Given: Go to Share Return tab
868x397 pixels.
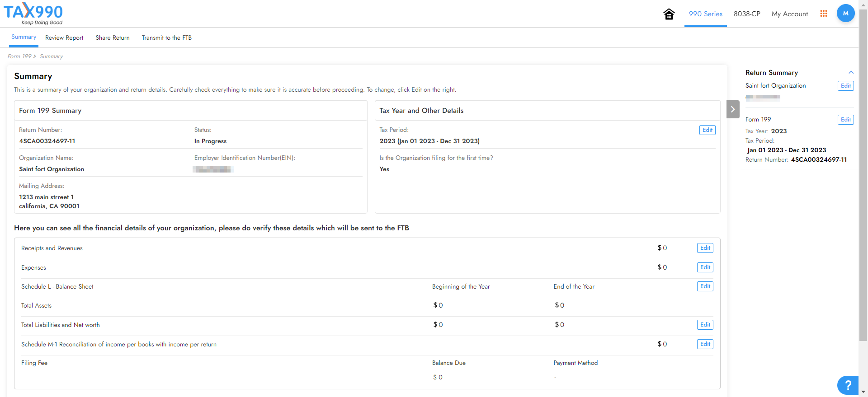Looking at the screenshot, I should click(x=113, y=37).
